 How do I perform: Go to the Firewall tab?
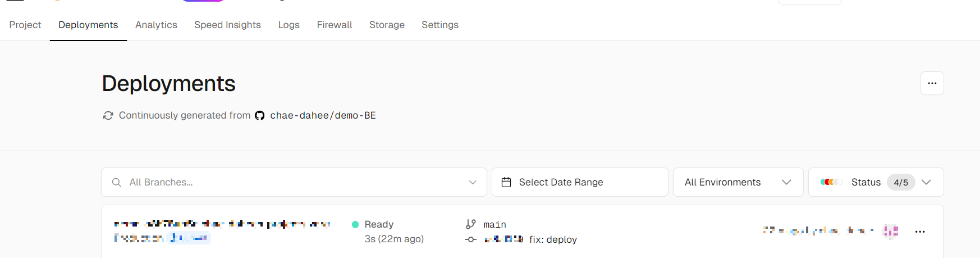click(x=335, y=25)
